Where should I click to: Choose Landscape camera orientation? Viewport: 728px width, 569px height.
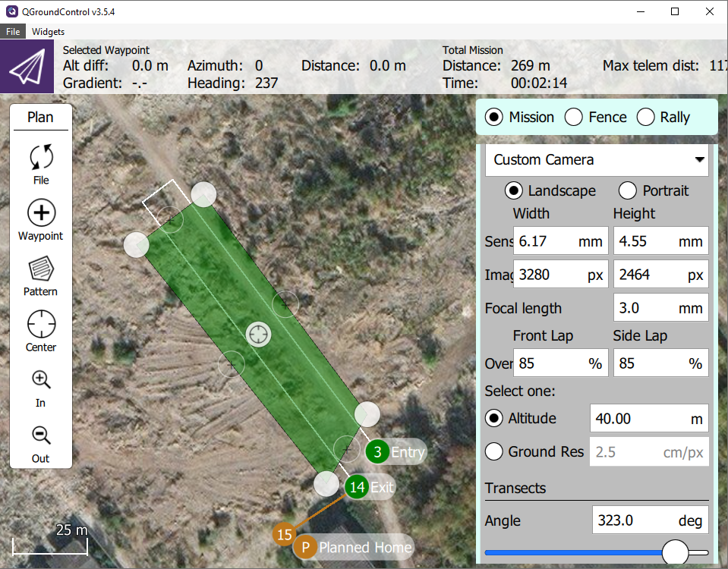pos(513,190)
